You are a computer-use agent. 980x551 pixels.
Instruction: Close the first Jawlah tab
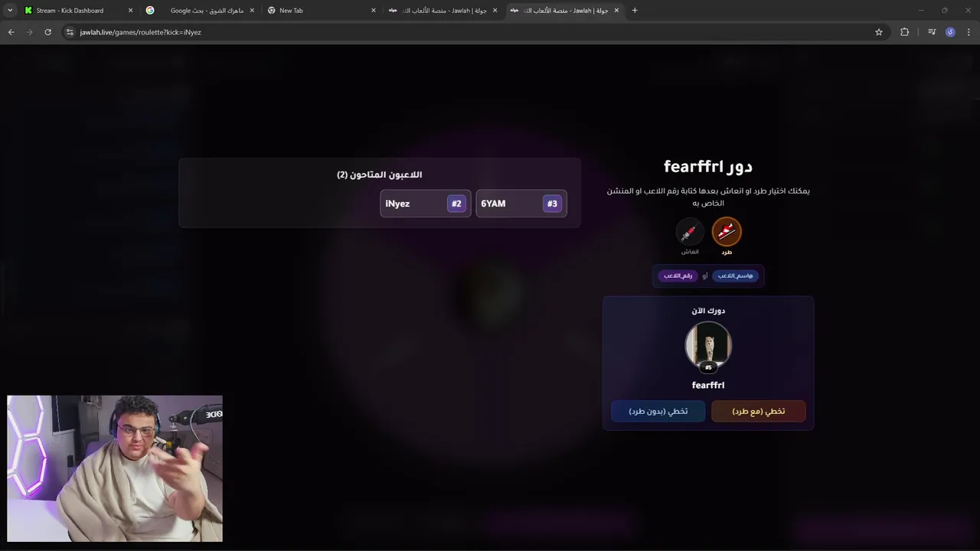(495, 11)
